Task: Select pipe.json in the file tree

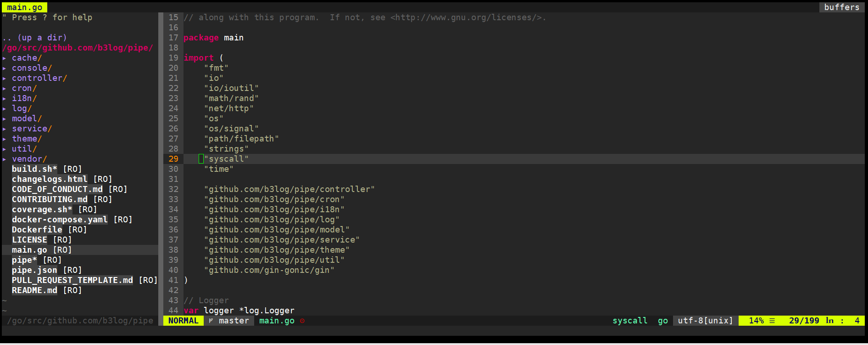Action: coord(34,270)
